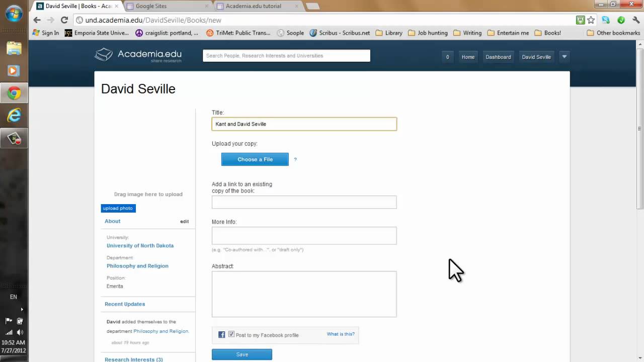Go back in browser history
644x362 pixels.
coord(37,20)
